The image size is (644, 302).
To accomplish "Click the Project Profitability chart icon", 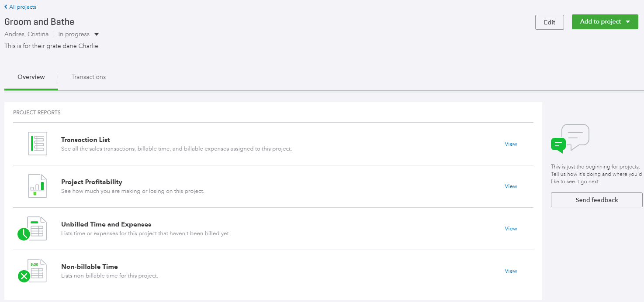I will tap(37, 186).
